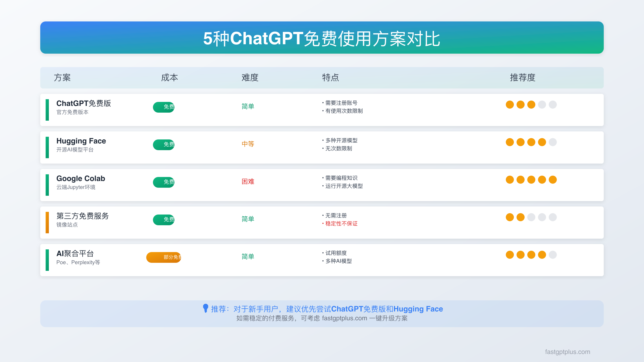Switch to the 难度 column header
The height and width of the screenshot is (362, 644).
coord(250,77)
